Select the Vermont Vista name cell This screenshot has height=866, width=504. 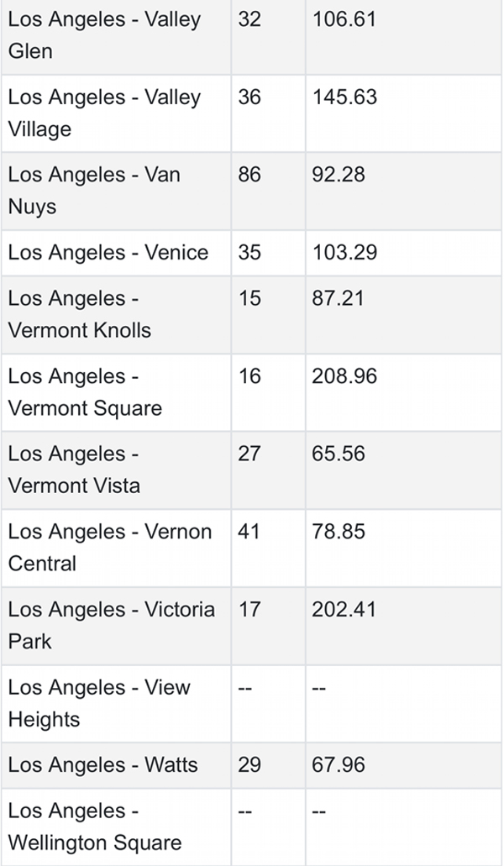point(116,470)
